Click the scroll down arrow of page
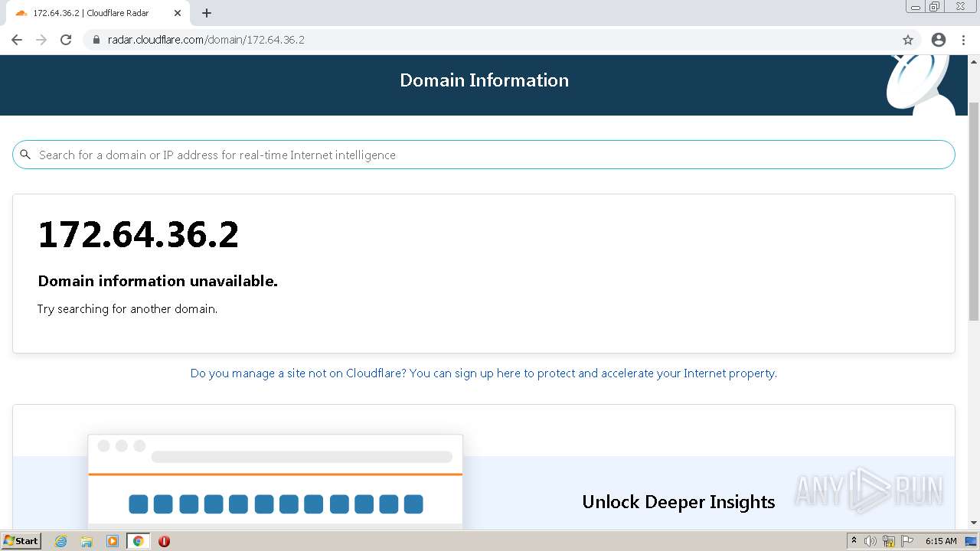This screenshot has width=980, height=551. [974, 523]
